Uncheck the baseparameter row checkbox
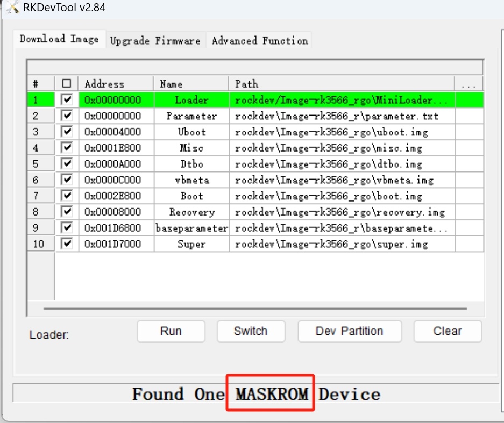504x423 pixels. coord(67,228)
